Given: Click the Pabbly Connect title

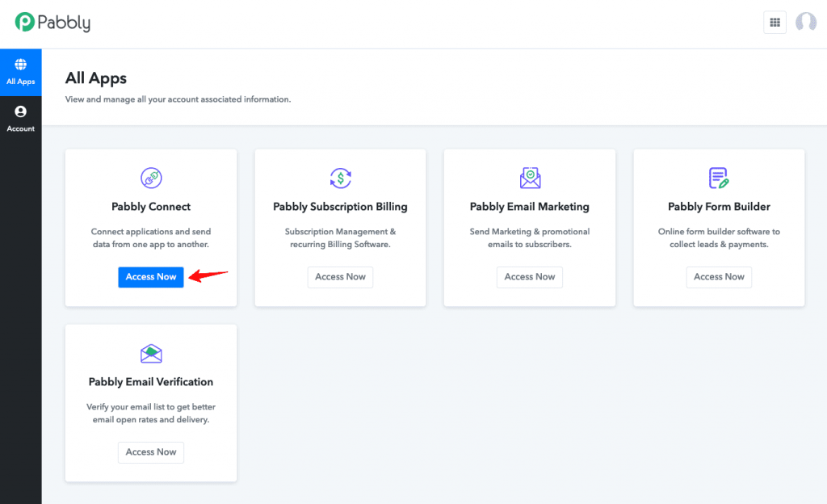Looking at the screenshot, I should point(151,207).
